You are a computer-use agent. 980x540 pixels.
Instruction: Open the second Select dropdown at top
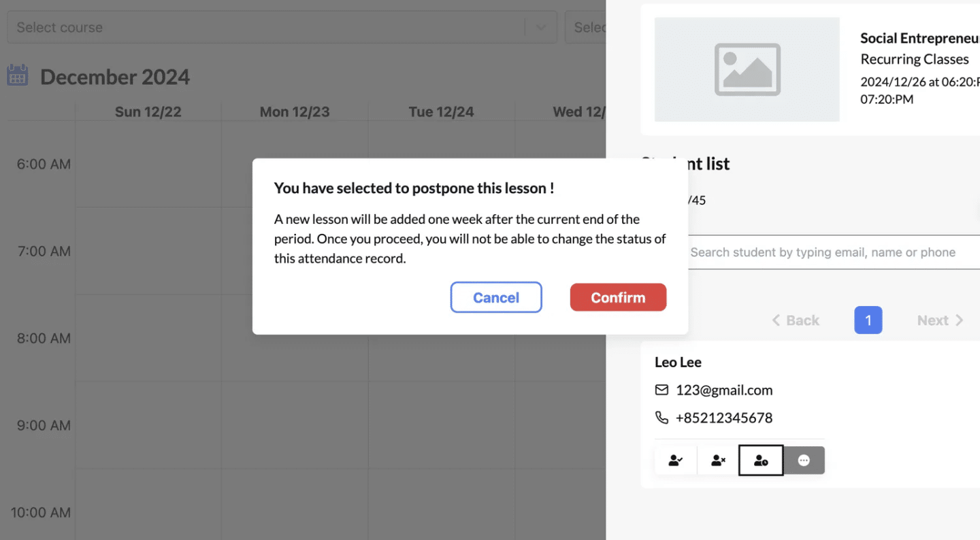(x=585, y=27)
